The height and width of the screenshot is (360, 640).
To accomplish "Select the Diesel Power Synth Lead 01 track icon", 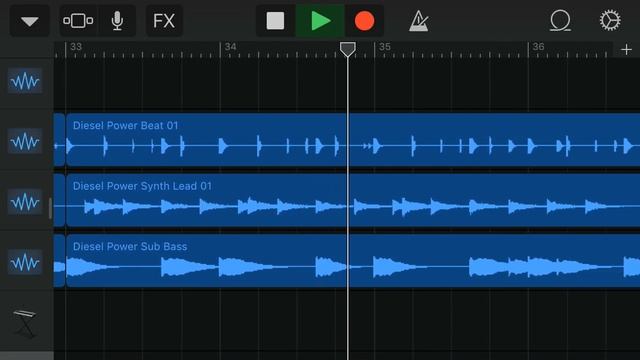I will coord(25,202).
